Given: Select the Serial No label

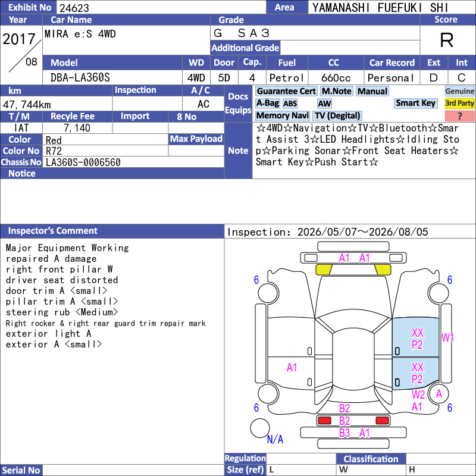Looking at the screenshot, I should [x=21, y=470].
